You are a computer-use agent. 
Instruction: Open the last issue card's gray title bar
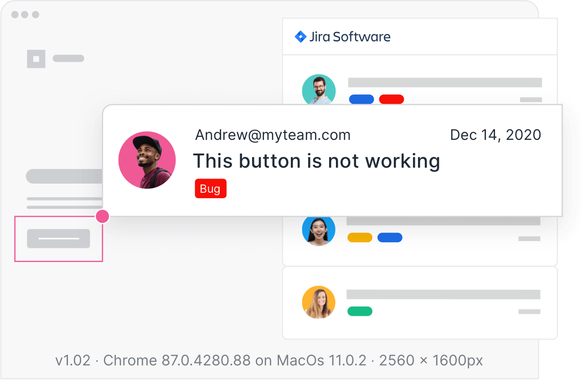pyautogui.click(x=443, y=294)
